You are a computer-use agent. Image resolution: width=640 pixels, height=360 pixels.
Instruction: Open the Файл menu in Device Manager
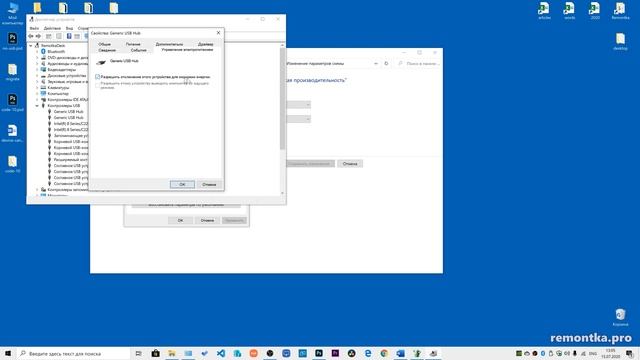(34, 28)
